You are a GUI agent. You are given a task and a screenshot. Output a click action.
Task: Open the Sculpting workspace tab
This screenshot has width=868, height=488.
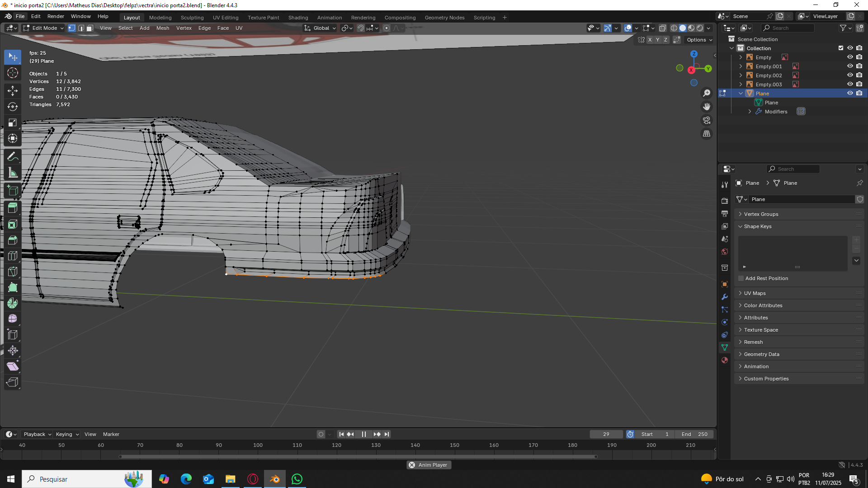pos(192,18)
